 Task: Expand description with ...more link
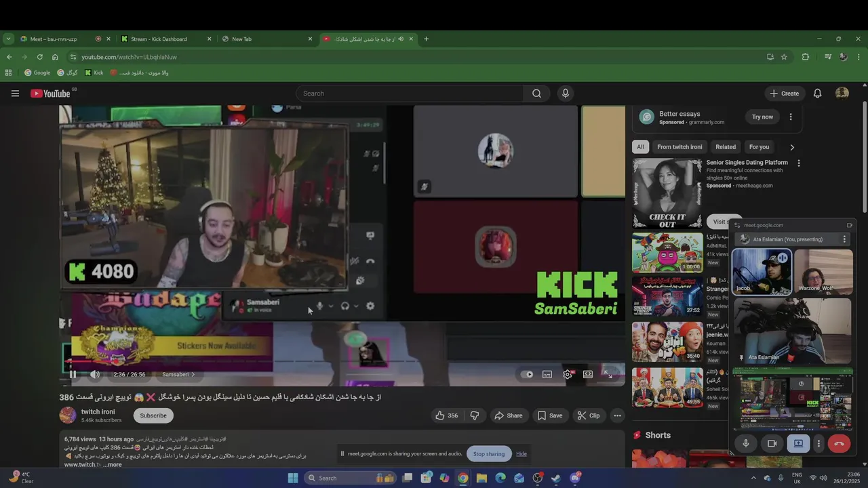tap(113, 464)
